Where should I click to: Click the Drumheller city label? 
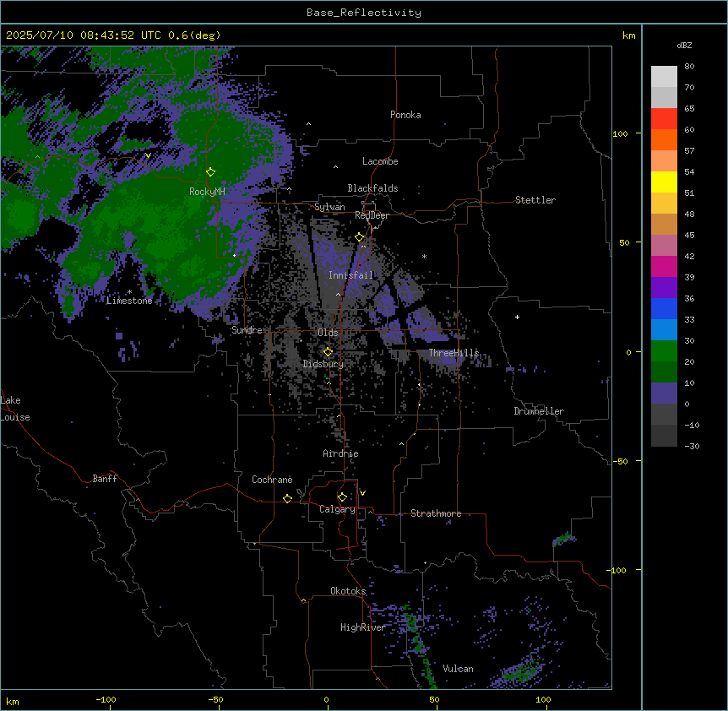(539, 411)
